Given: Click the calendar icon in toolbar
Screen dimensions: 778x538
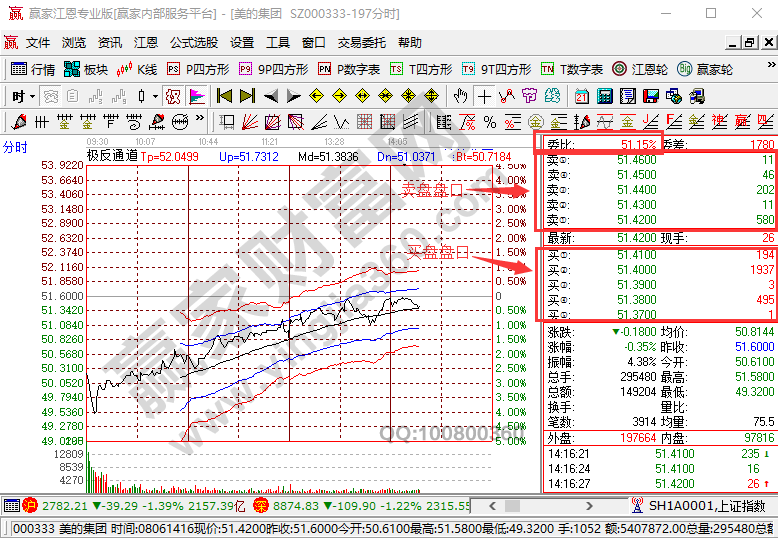Looking at the screenshot, I should tap(582, 96).
